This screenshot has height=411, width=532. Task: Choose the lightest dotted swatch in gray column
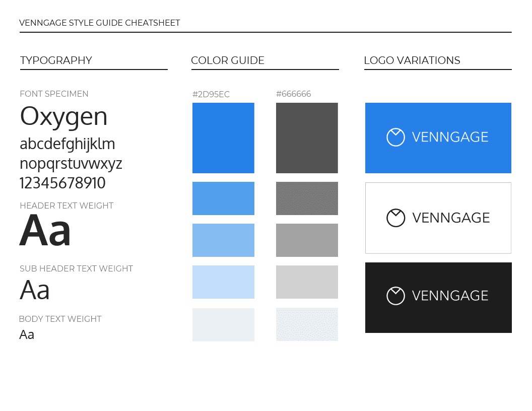[307, 325]
